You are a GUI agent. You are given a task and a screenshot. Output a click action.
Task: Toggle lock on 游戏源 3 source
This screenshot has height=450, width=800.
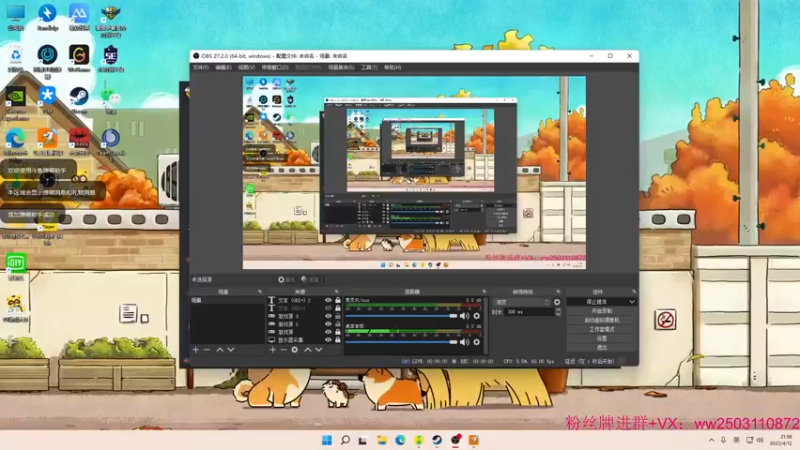point(338,316)
